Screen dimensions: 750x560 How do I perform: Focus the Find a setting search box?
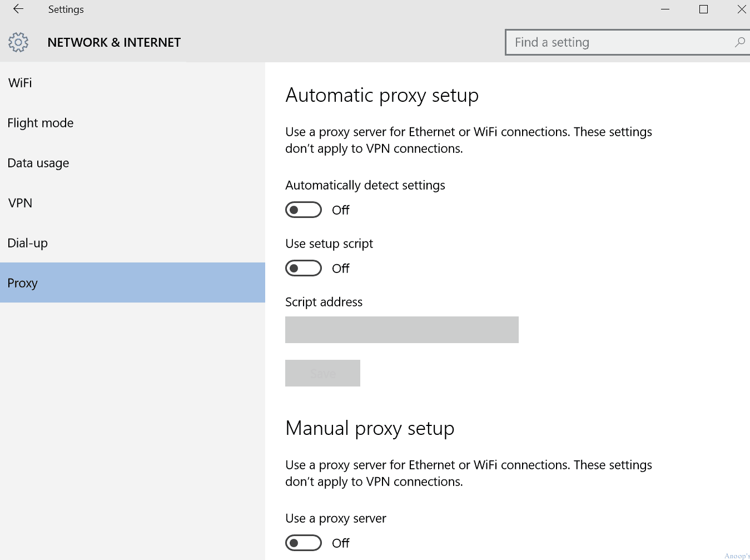click(x=627, y=42)
